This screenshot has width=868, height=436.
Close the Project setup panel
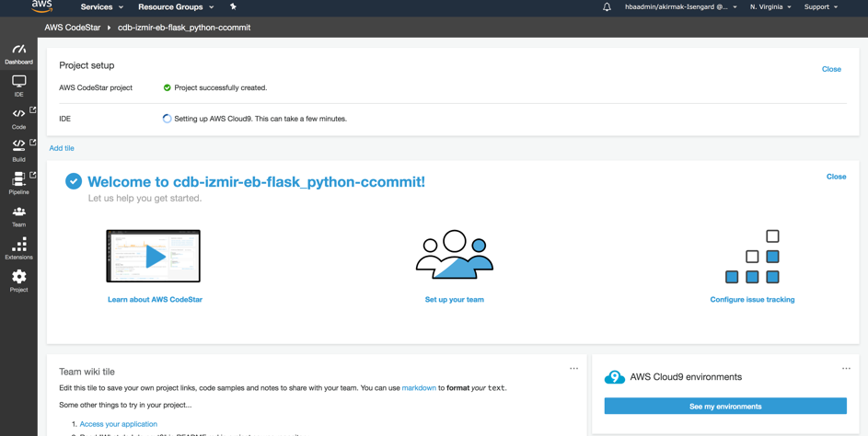[x=831, y=69]
